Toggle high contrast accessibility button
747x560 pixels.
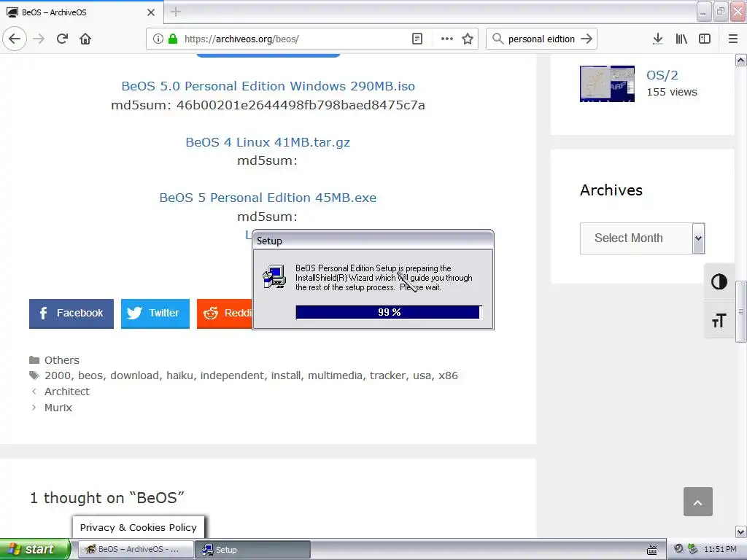click(719, 282)
